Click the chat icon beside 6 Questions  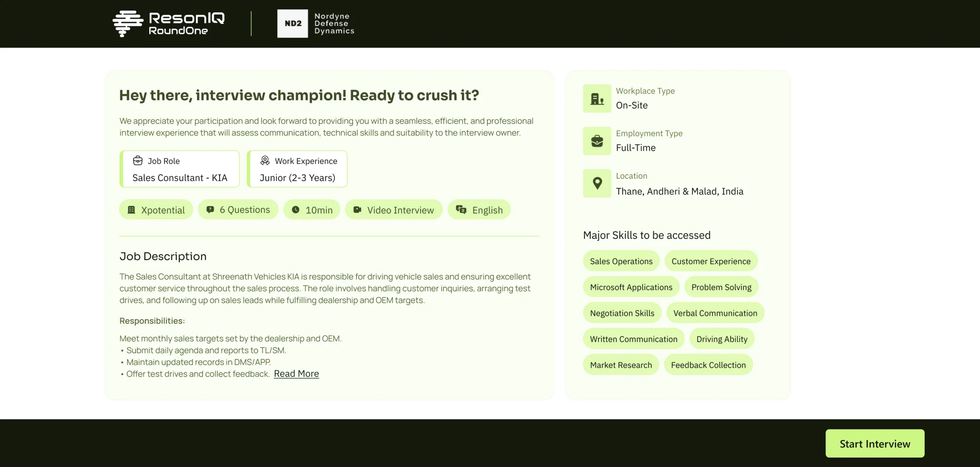pyautogui.click(x=210, y=209)
